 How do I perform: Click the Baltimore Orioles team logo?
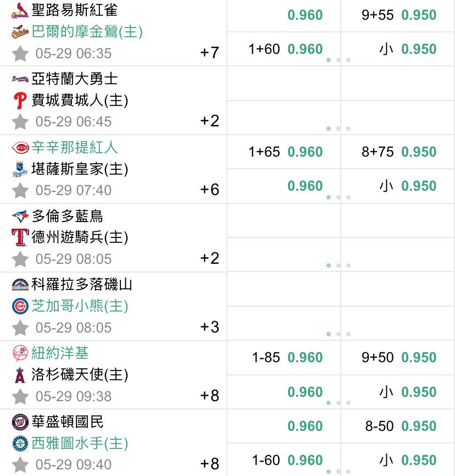coord(20,32)
